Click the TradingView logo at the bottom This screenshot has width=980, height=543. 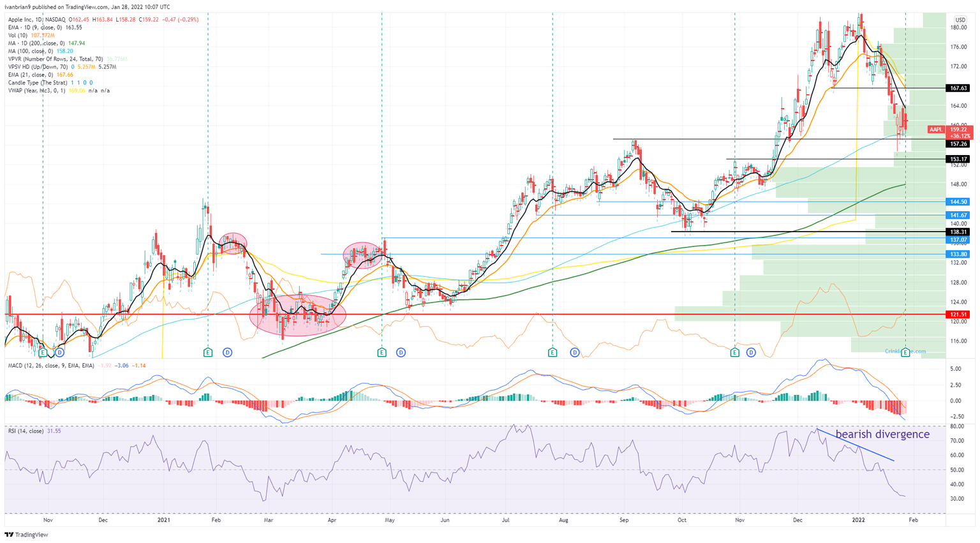point(26,535)
